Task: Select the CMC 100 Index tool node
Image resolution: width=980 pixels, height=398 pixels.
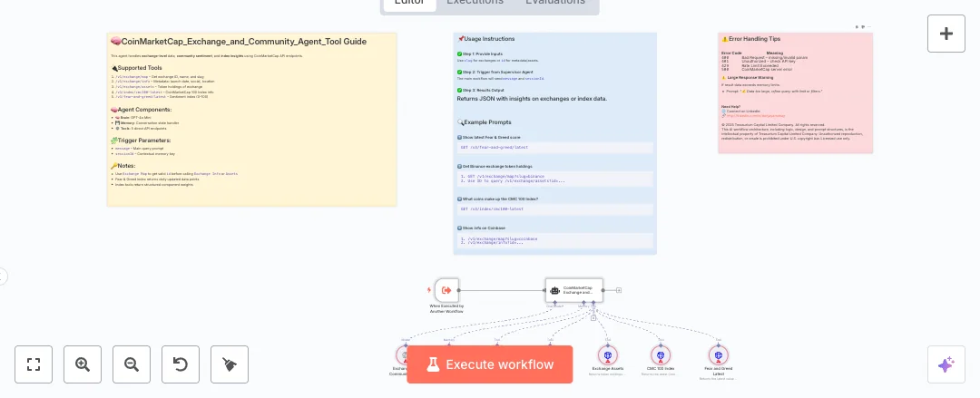Action: coord(660,355)
